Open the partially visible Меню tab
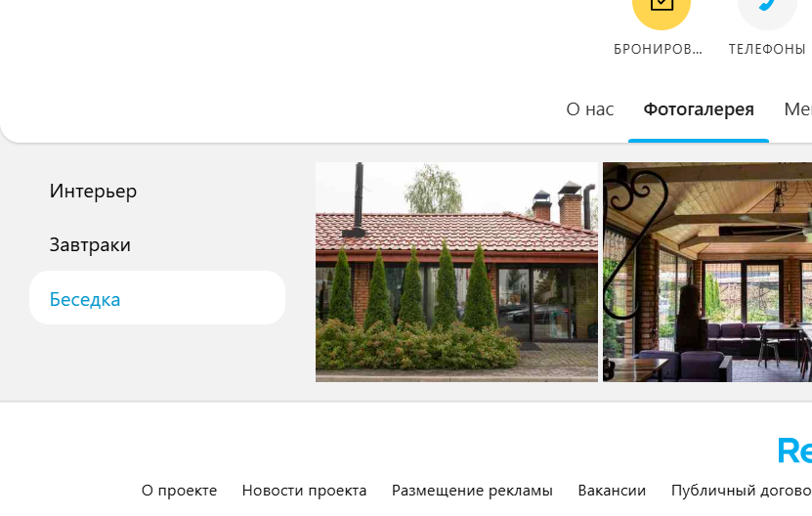Viewport: 812px width, 516px height. tap(798, 109)
